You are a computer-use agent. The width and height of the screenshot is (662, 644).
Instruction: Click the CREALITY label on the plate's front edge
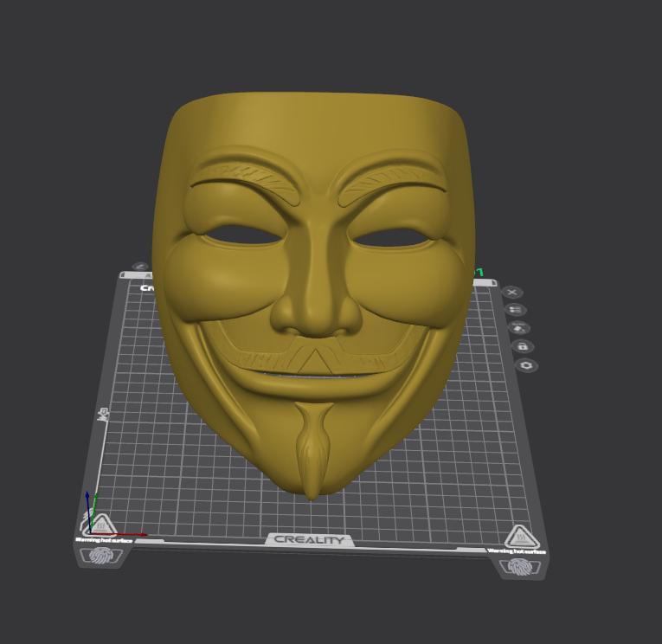coord(309,539)
